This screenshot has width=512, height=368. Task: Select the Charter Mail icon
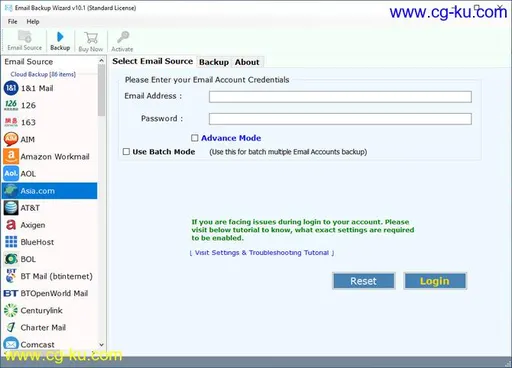(11, 327)
